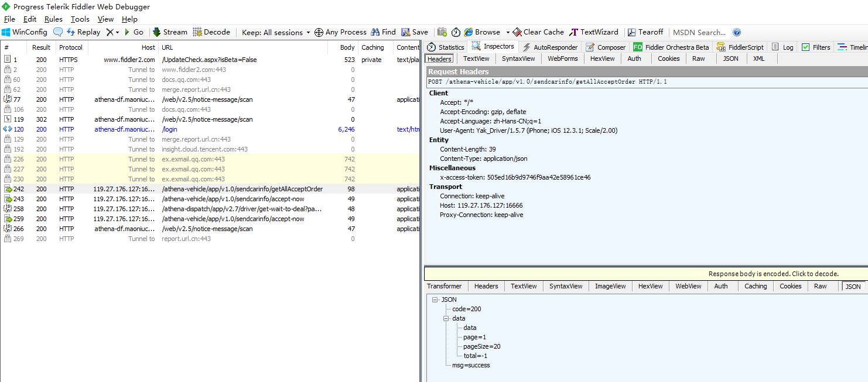Collapse the data node in JSON tree
Screen dimensions: 868x382
[446, 318]
